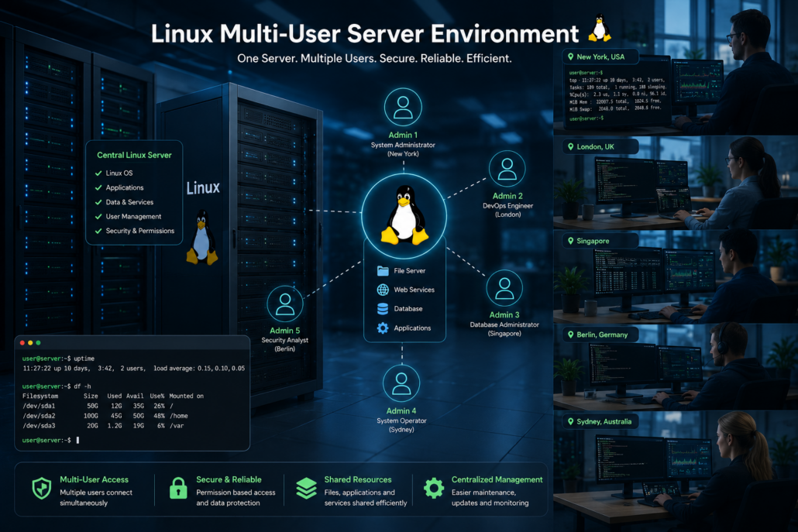
Task: Click the 'Shared Resources' heading
Action: pyautogui.click(x=358, y=479)
